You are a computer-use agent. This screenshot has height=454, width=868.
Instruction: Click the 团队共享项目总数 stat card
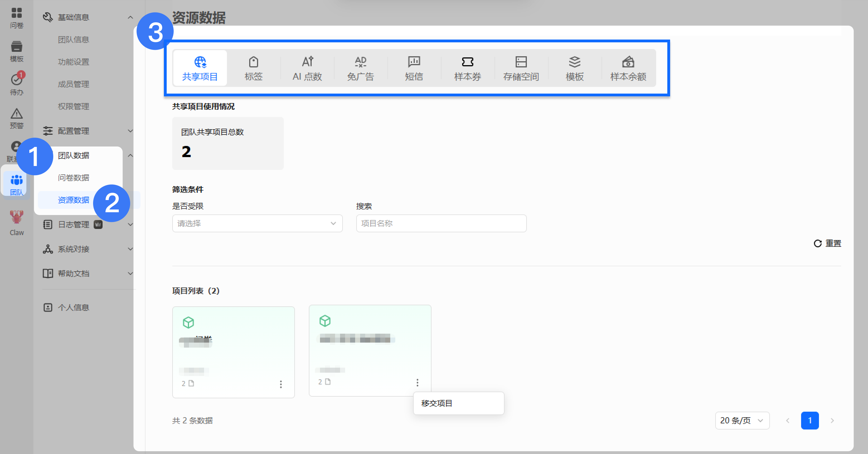click(228, 143)
